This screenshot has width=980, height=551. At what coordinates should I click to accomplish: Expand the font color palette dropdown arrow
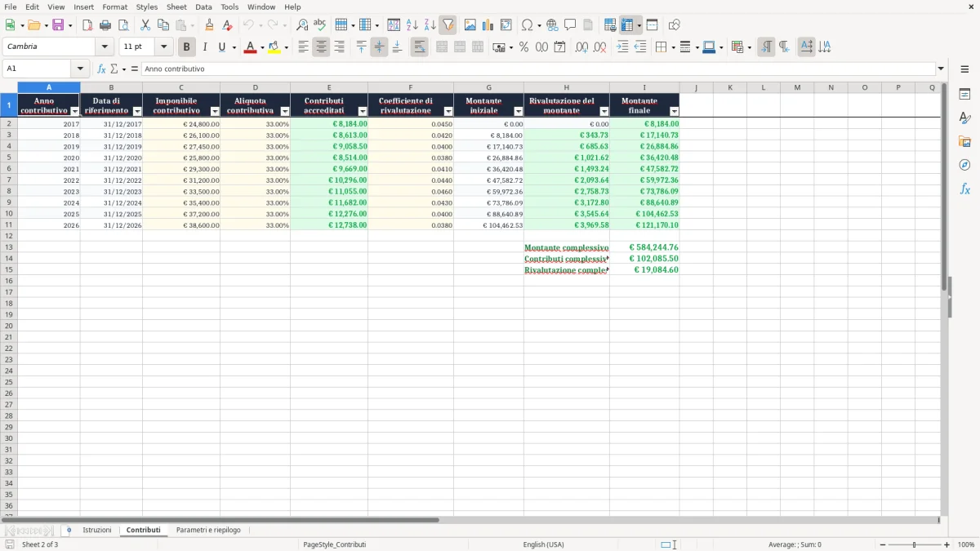(262, 47)
